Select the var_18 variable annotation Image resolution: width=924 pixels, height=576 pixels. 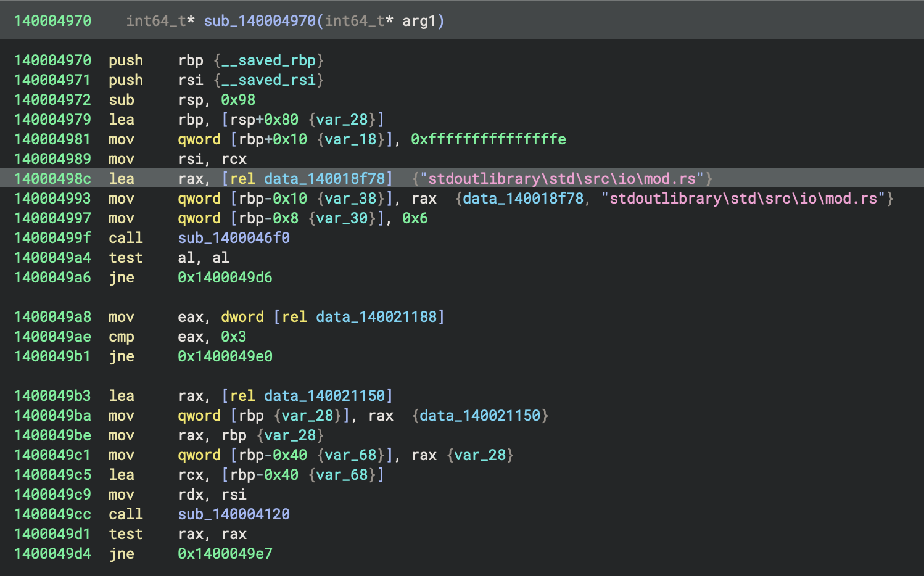tap(350, 139)
